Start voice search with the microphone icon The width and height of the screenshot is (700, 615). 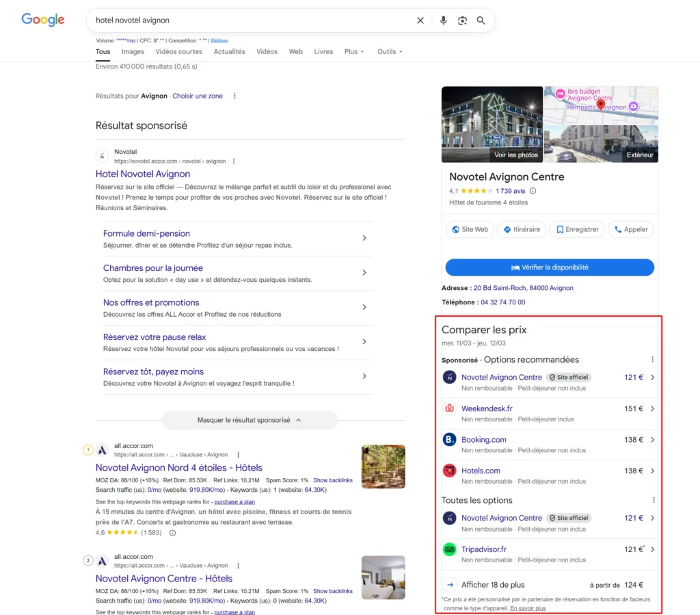click(443, 21)
